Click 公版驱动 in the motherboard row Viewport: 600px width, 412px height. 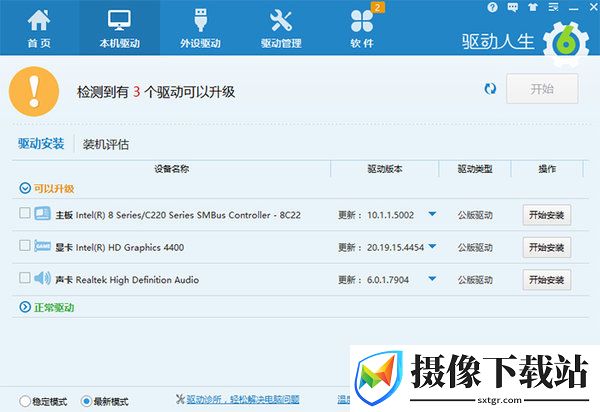[475, 215]
